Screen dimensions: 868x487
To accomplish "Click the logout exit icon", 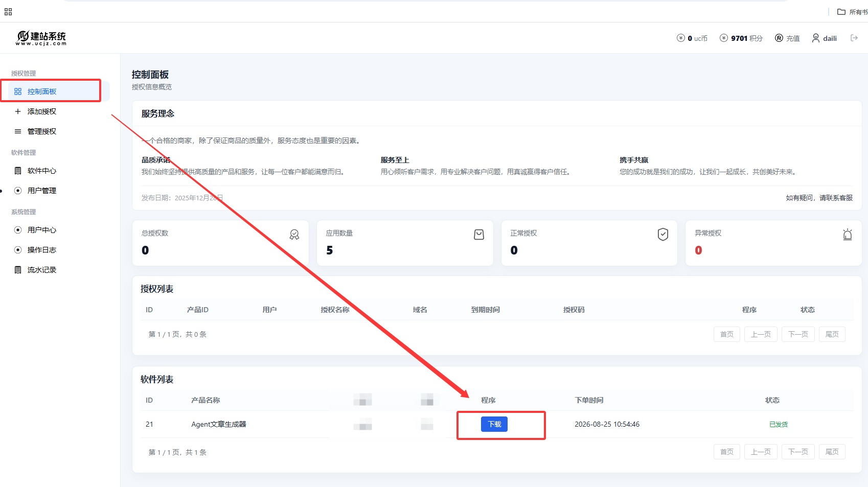I will 854,38.
